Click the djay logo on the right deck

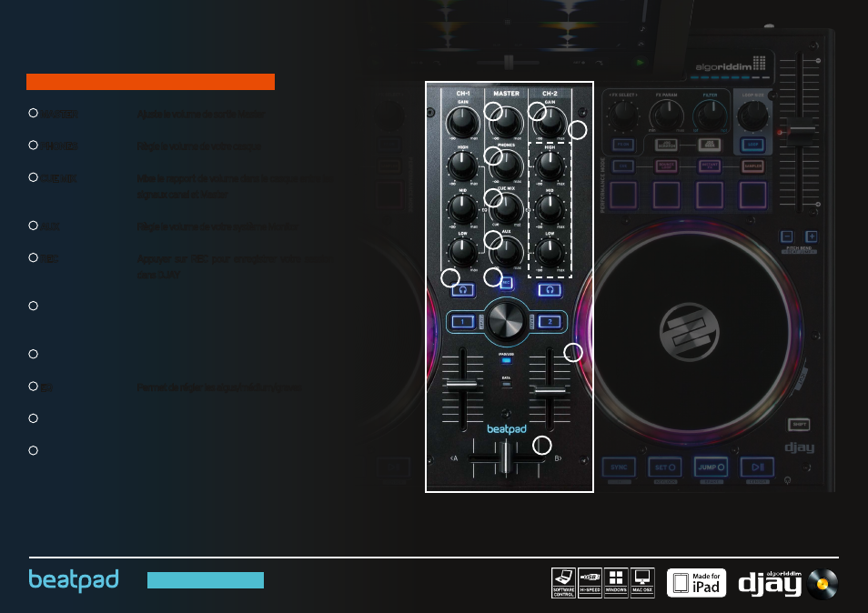point(800,447)
